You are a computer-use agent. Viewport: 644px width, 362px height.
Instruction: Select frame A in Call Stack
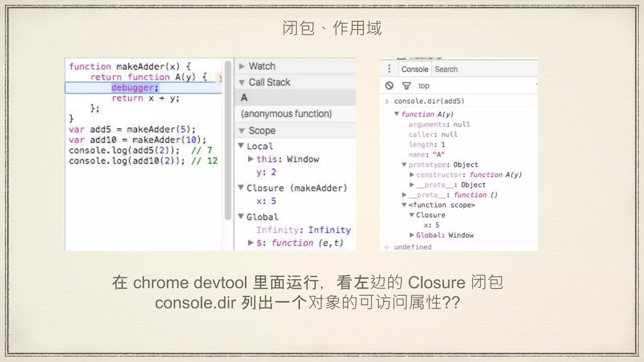pyautogui.click(x=295, y=98)
